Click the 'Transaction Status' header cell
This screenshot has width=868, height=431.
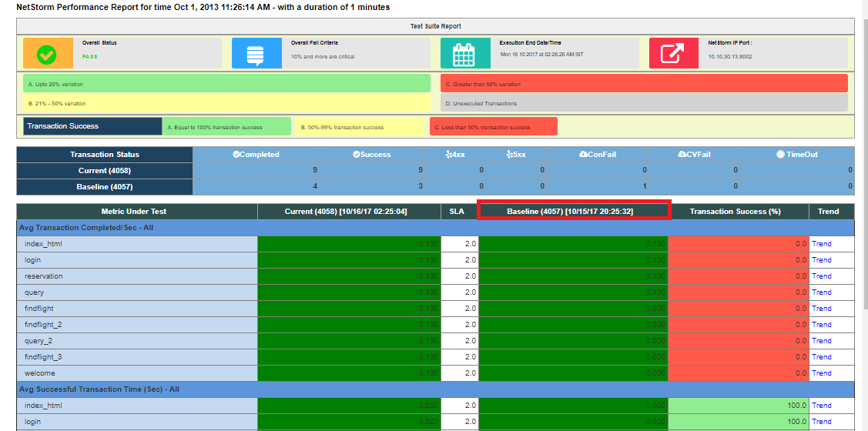(105, 155)
